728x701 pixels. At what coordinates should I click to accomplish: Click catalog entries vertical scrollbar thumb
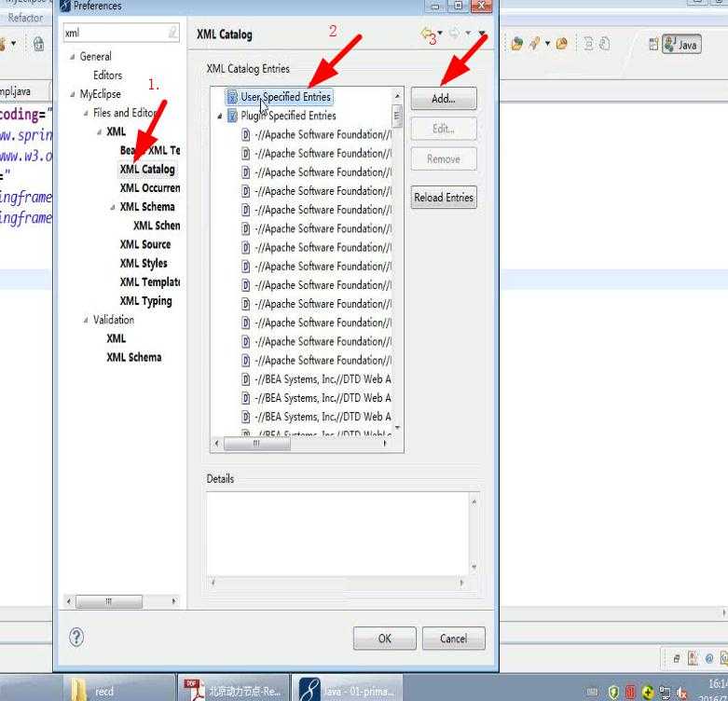coord(397,117)
